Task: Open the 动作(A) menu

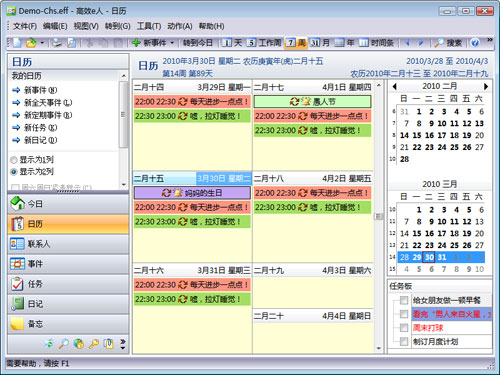Action: point(180,26)
